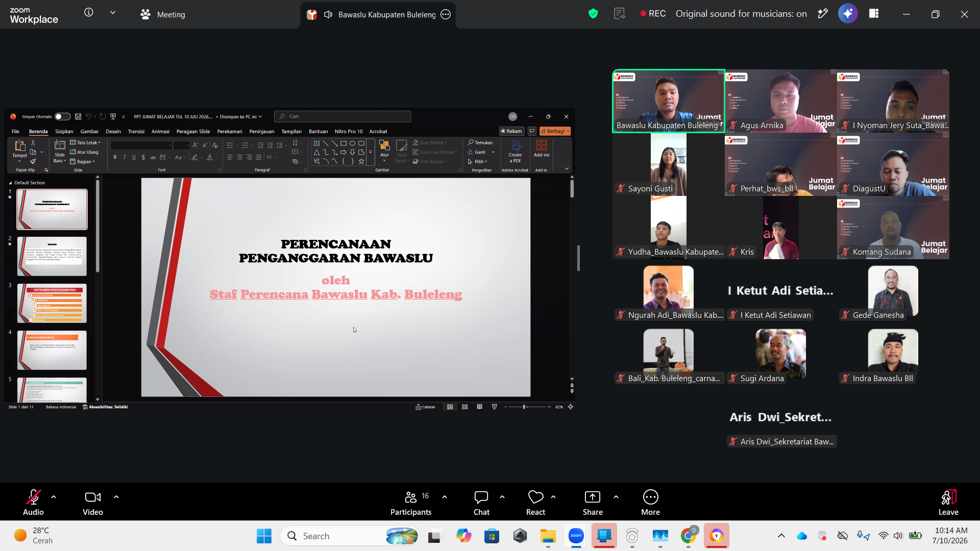Expand the Zoom Workplace dropdown chevron
Screen dimensions: 980x551
pos(113,12)
